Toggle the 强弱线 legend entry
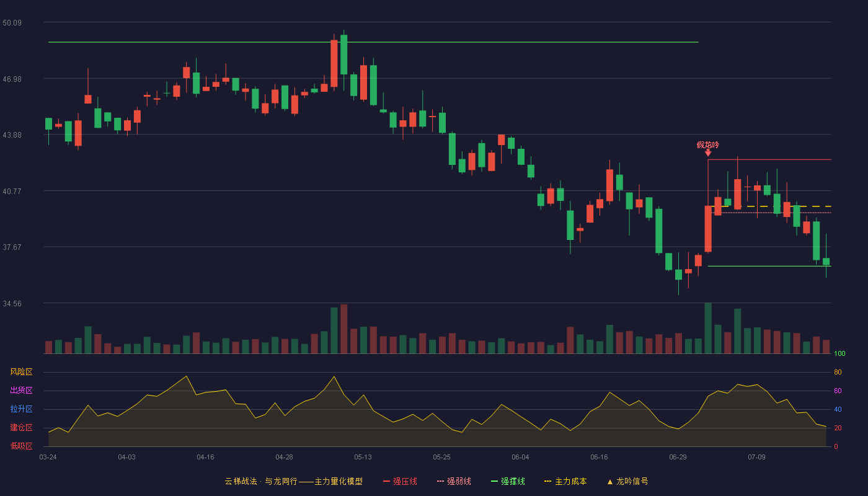The height and width of the screenshot is (496, 868). 454,481
